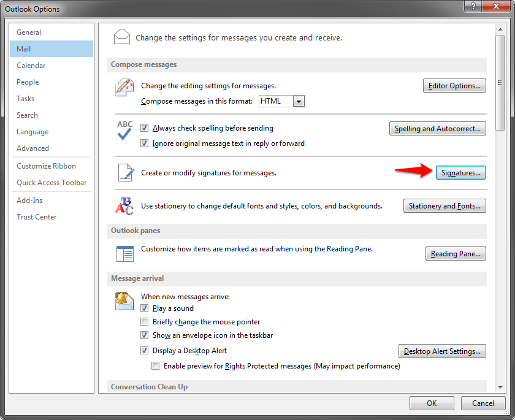Enable Briefly change the mouse pointer
Screen dimensions: 515x420
tap(144, 321)
